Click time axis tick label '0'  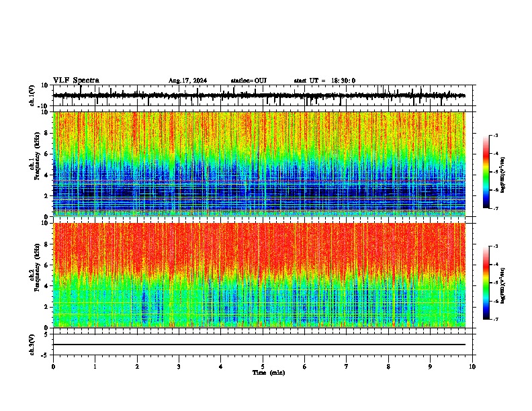[53, 367]
